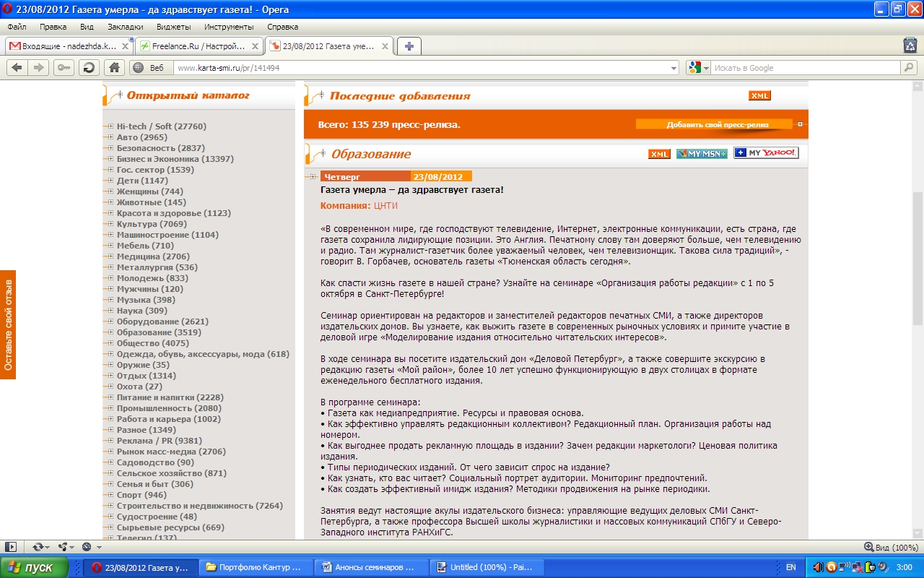Close the Gmail Входящие tab
The image size is (924, 578).
[x=126, y=46]
